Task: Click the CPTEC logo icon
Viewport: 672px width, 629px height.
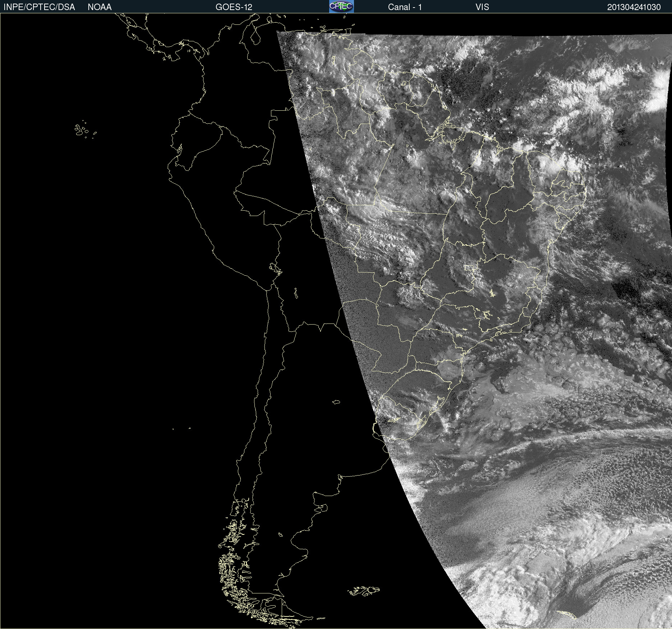Action: point(341,6)
